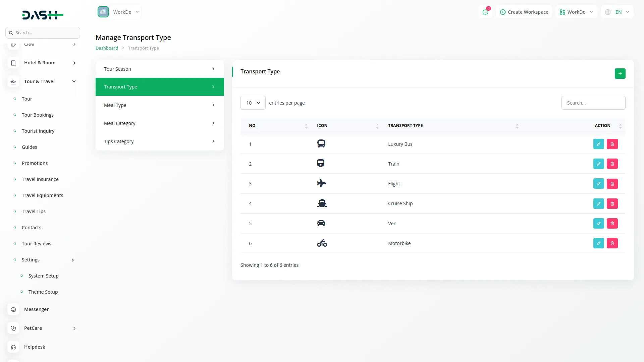Click the table search input field

593,103
